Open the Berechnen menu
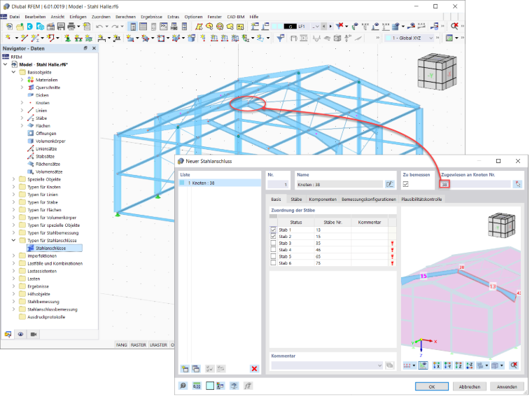 click(125, 17)
